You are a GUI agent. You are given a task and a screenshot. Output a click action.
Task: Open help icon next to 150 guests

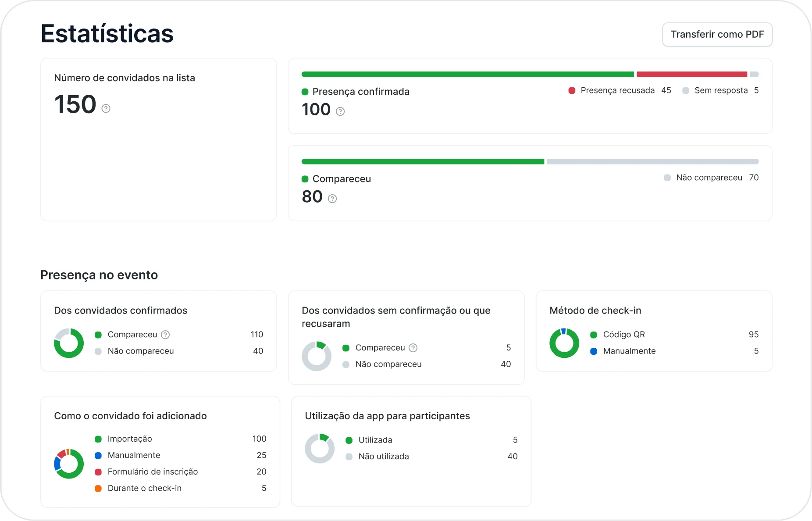(106, 108)
